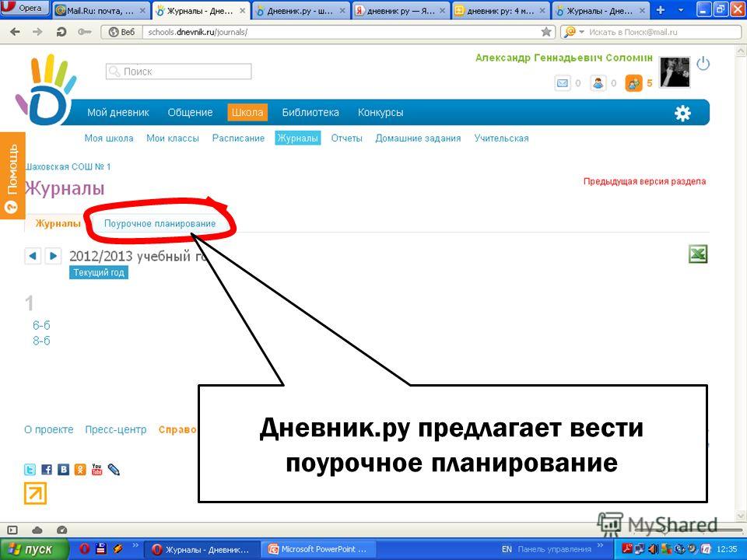Reload the page with refresh icon
This screenshot has width=747, height=560.
61,32
